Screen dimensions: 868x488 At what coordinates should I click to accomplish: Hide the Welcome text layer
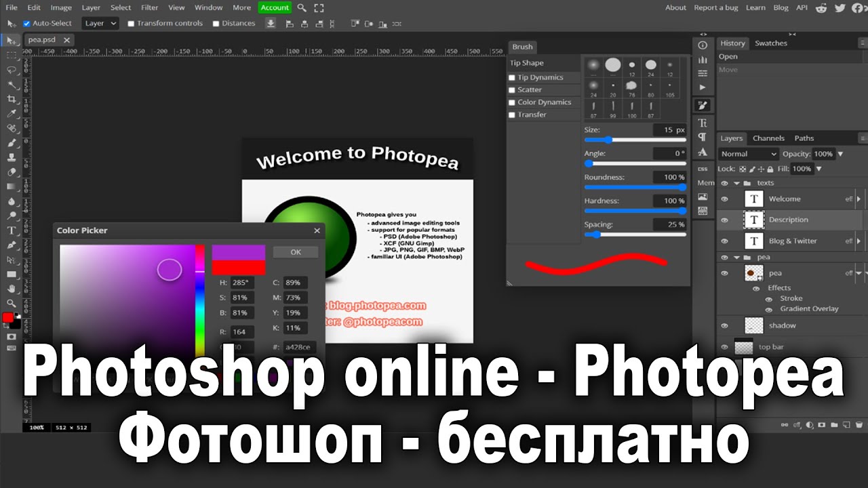pyautogui.click(x=724, y=199)
